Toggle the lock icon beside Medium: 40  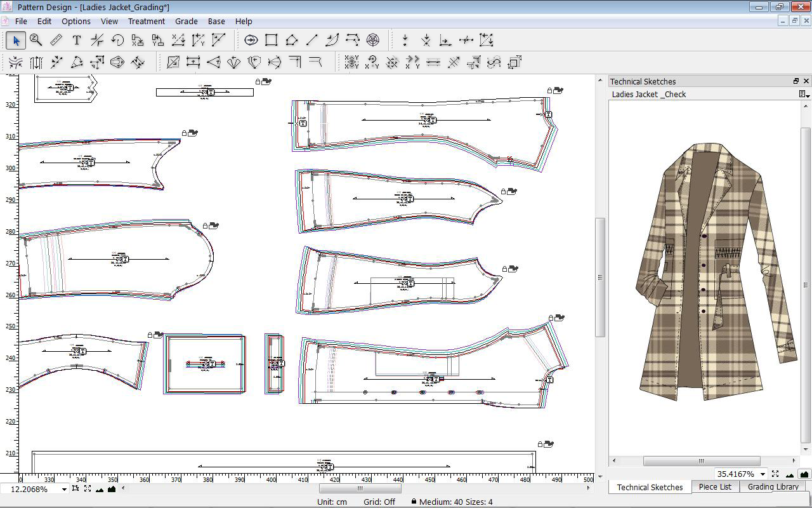pyautogui.click(x=414, y=502)
